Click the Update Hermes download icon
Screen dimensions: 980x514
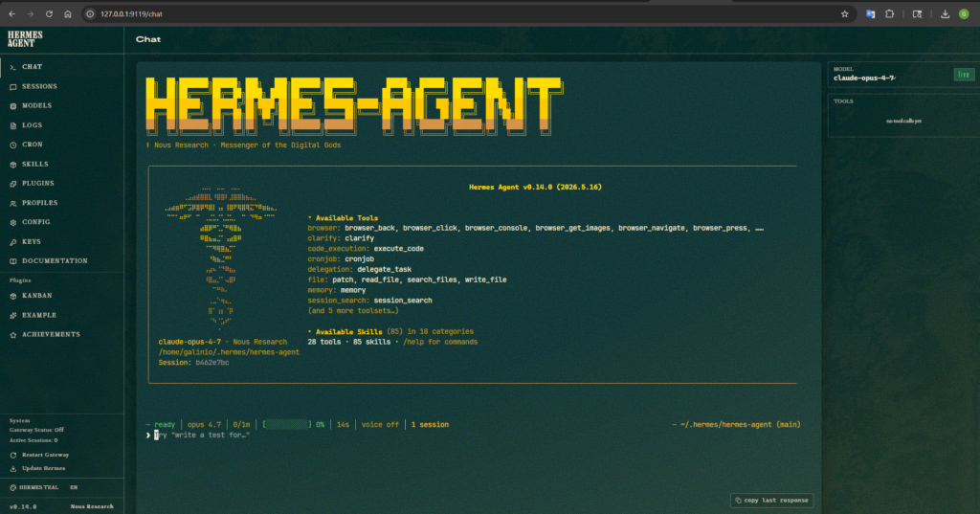click(13, 468)
